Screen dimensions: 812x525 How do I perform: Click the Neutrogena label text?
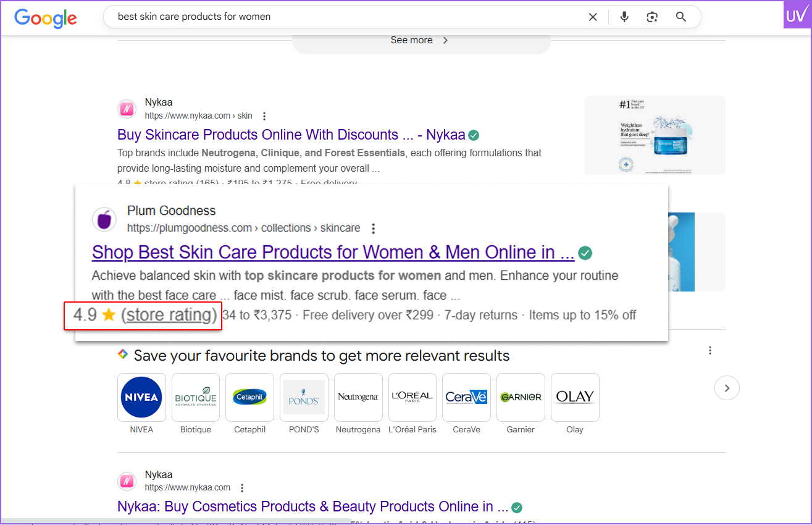(x=358, y=429)
